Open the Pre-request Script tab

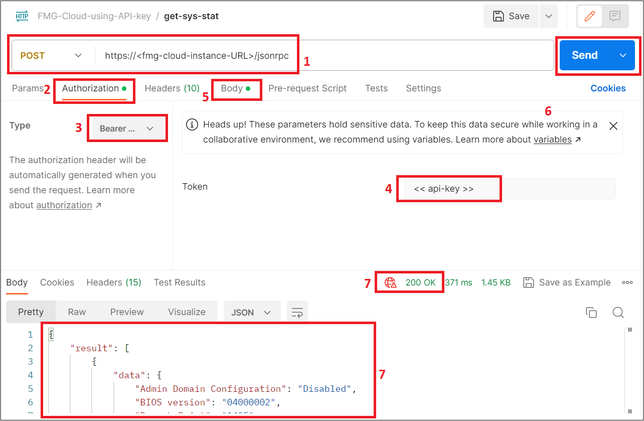(307, 89)
